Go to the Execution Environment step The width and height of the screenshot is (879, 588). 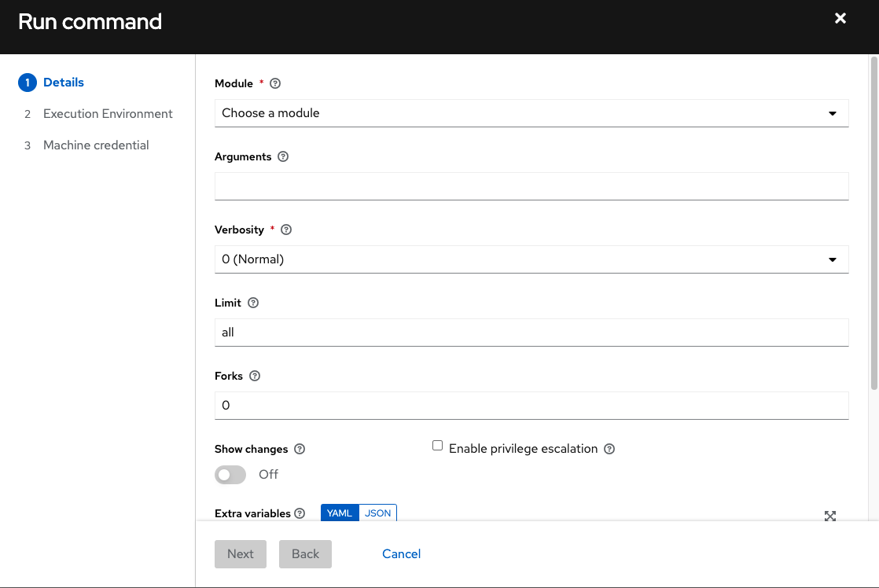pyautogui.click(x=108, y=113)
